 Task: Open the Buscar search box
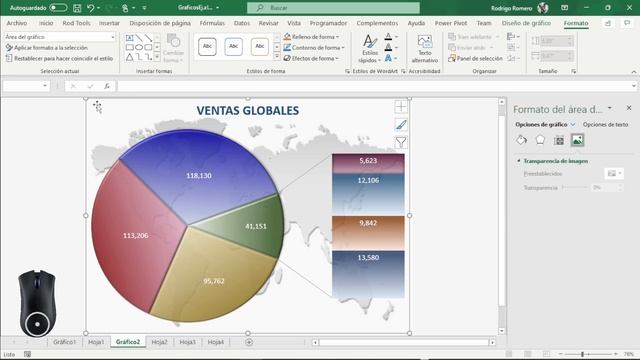point(333,8)
